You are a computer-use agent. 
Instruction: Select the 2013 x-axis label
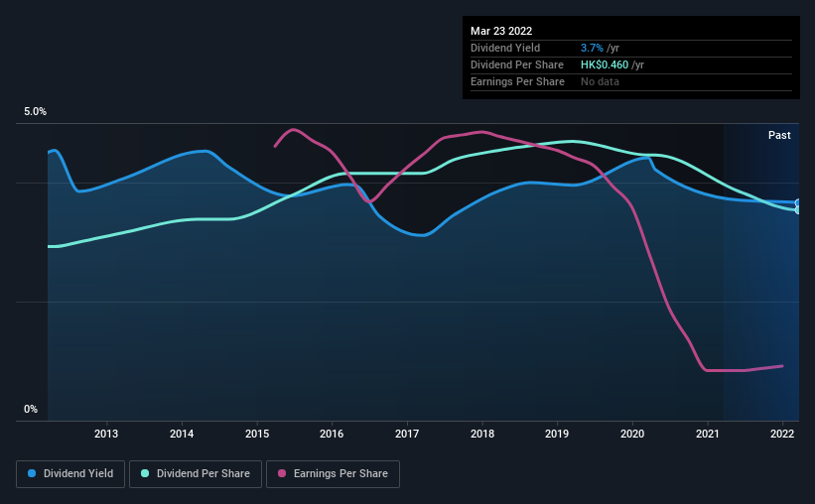pos(106,434)
